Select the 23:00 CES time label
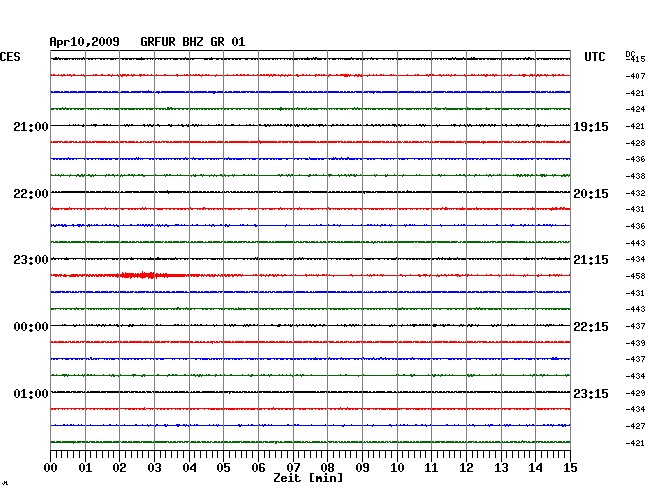This screenshot has width=650, height=494. pyautogui.click(x=31, y=260)
